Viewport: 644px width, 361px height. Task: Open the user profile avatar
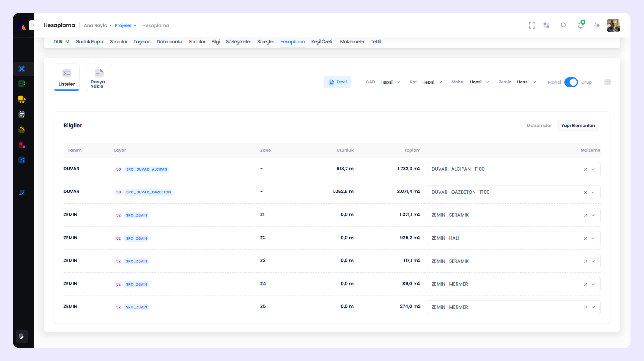point(613,25)
